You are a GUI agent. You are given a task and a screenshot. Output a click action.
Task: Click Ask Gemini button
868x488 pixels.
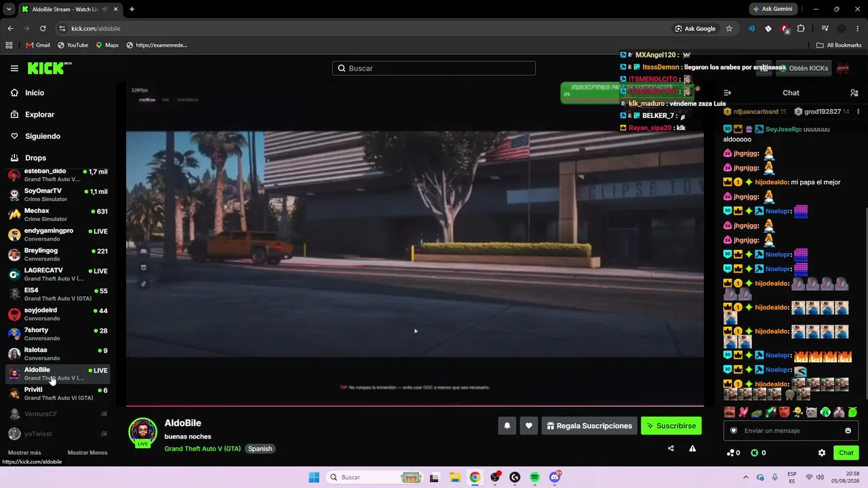tap(772, 9)
